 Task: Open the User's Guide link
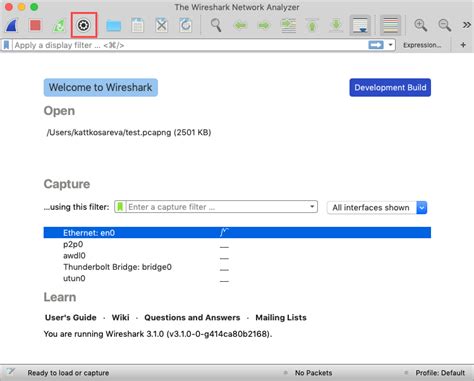coord(71,317)
